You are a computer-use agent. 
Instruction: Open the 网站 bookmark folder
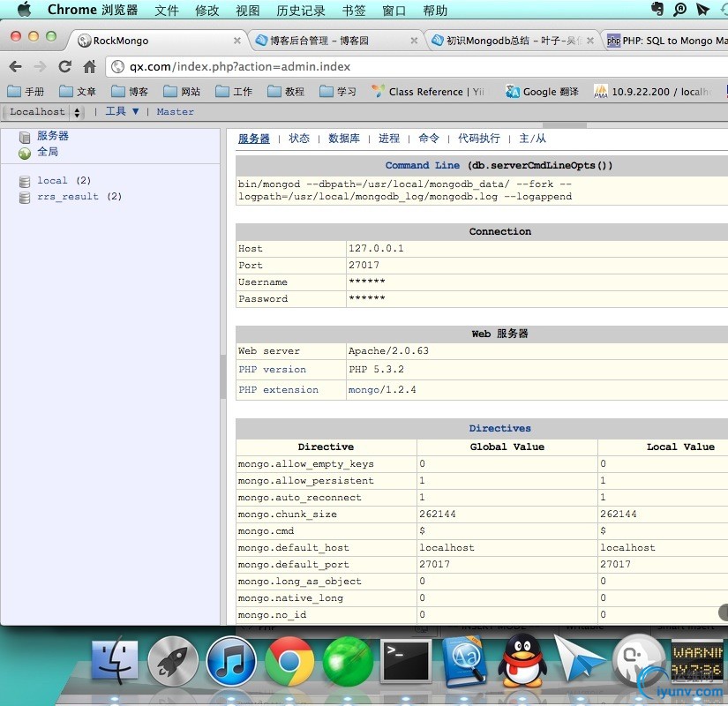pyautogui.click(x=182, y=92)
